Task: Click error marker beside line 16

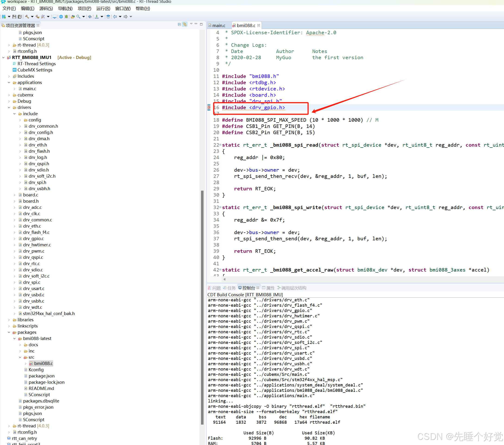Action: [209, 107]
